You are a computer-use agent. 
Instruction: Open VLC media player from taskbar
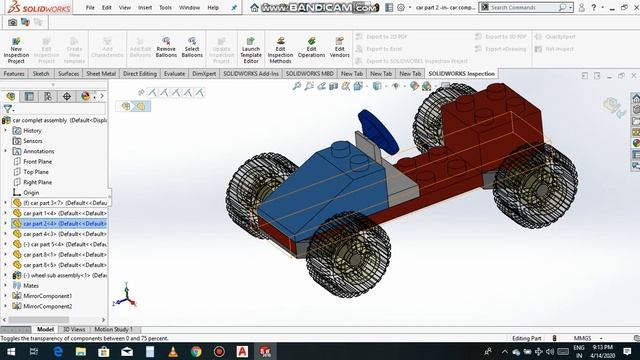[x=173, y=351]
